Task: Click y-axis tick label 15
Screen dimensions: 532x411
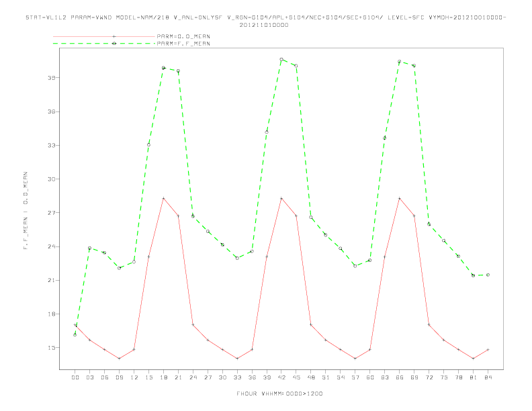Action: click(x=52, y=348)
